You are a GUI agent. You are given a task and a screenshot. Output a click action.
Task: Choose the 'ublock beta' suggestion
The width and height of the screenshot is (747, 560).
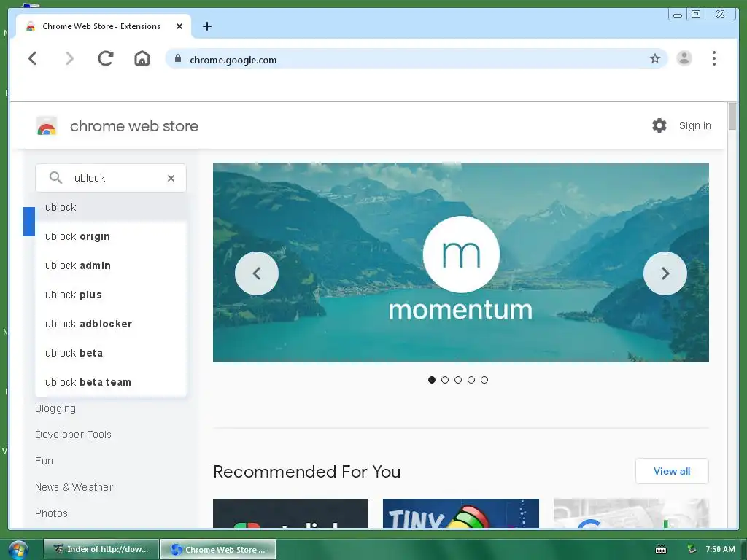point(111,353)
